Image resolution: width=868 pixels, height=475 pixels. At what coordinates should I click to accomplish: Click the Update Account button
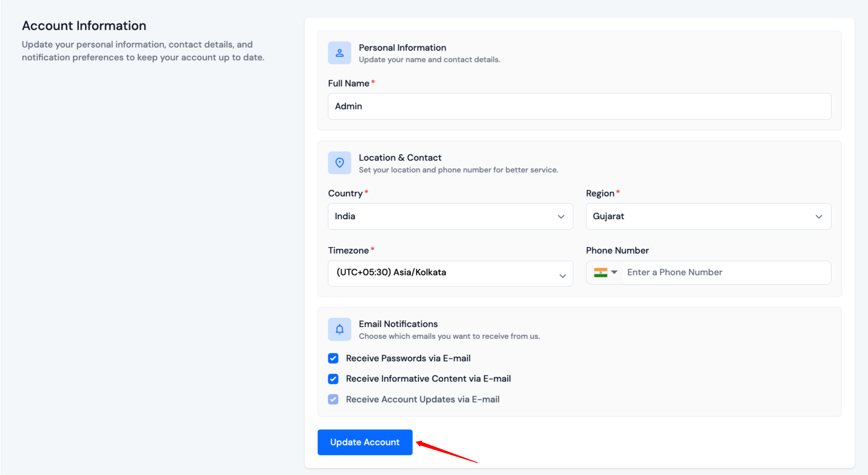tap(365, 442)
